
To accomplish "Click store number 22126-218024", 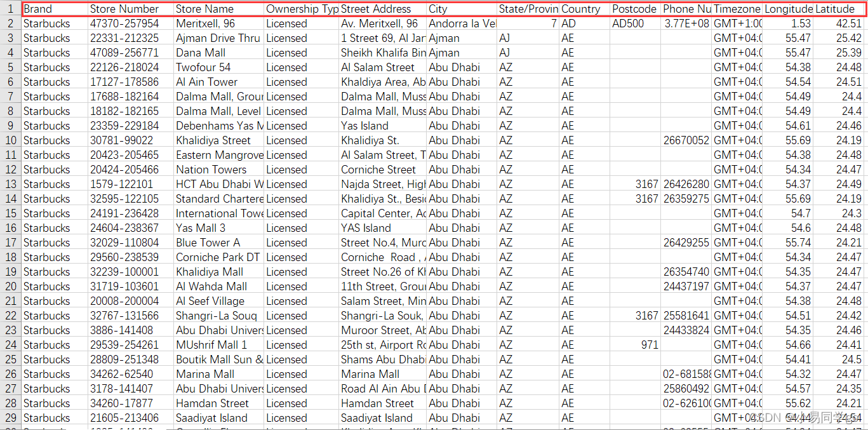I will tap(131, 67).
